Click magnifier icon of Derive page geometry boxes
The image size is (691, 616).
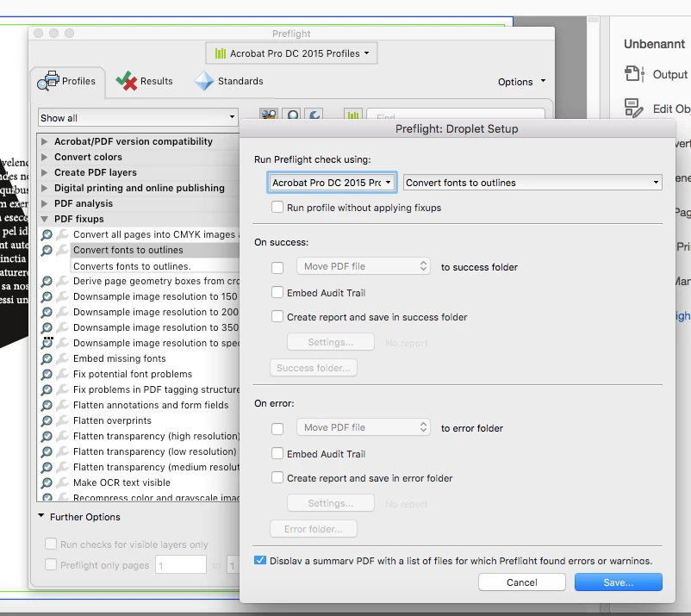pos(47,281)
